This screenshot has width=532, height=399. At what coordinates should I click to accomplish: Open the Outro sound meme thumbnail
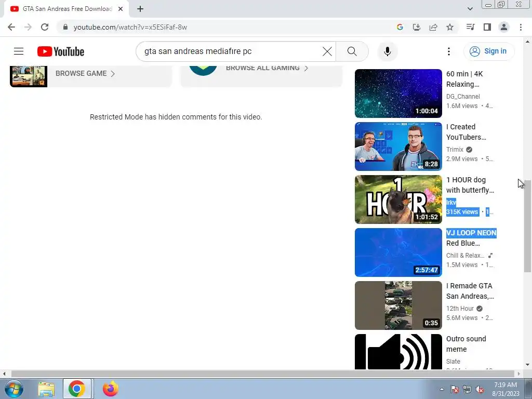[x=398, y=352]
